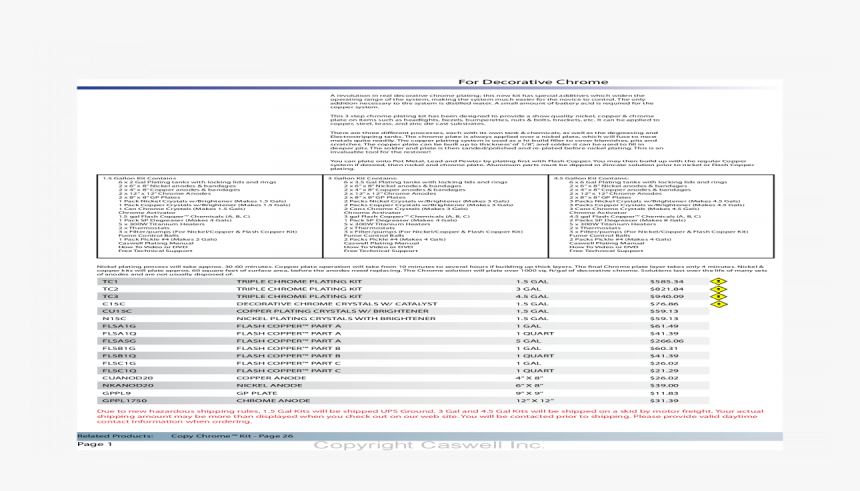The image size is (860, 491).
Task: Click the 'COPPER ANODE' description
Action: (271, 378)
